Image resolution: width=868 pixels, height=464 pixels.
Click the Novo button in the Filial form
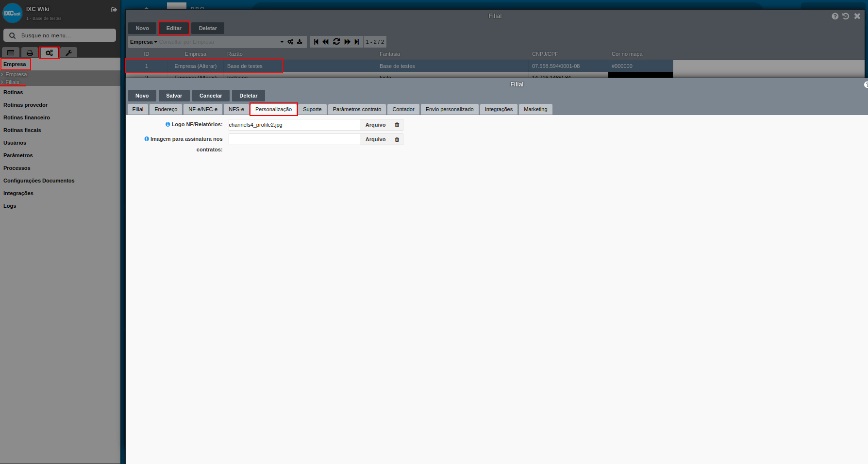[x=142, y=96]
